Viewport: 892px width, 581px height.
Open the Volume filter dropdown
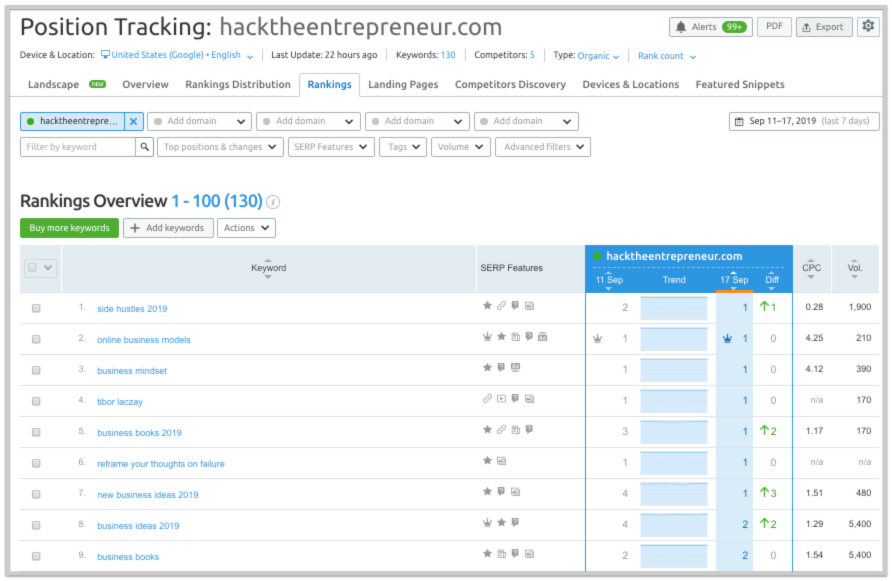(460, 147)
